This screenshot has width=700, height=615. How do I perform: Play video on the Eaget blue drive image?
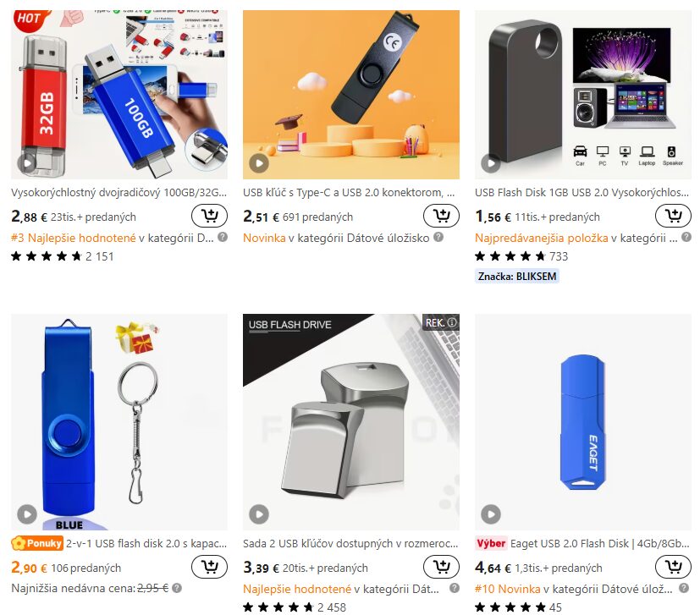pyautogui.click(x=491, y=514)
